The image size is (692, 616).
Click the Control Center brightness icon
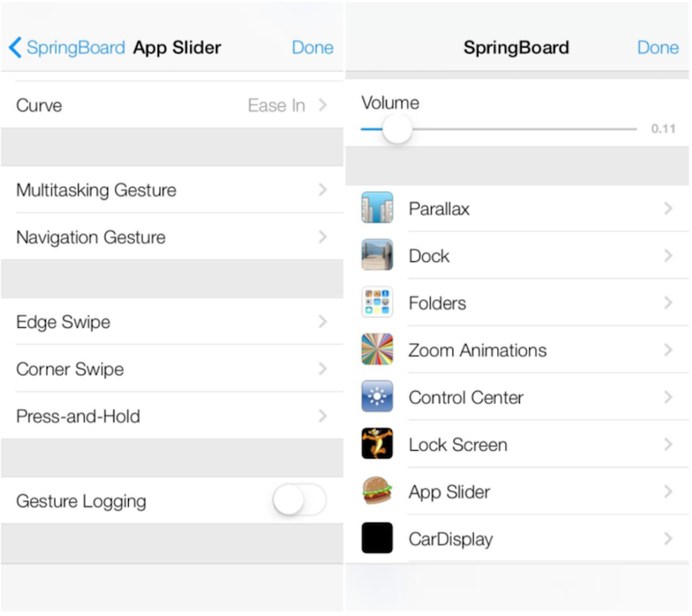(377, 397)
